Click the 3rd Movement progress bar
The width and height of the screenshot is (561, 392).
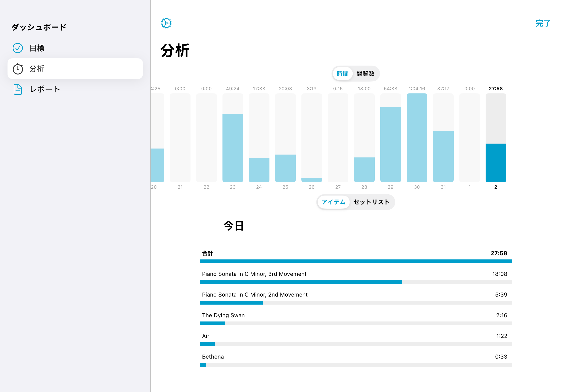click(x=355, y=282)
